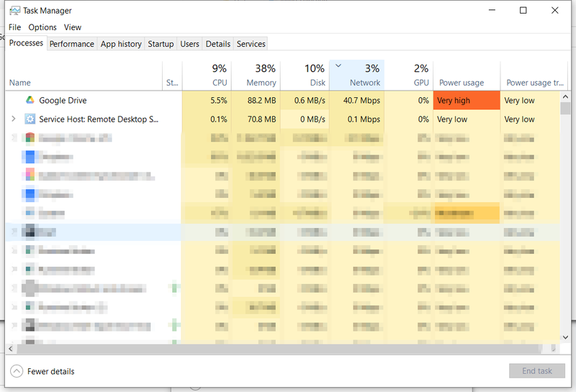Click the Fewer details link

click(x=50, y=371)
